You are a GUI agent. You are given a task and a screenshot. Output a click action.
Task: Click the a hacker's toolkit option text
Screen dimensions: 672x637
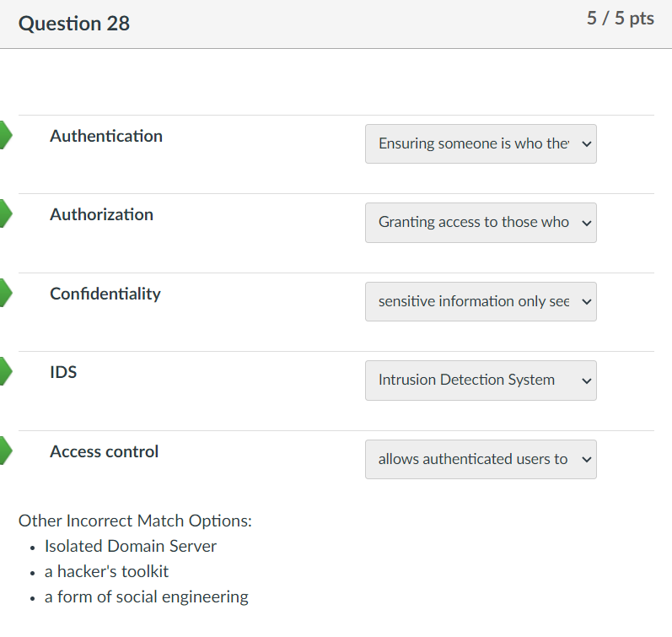(107, 571)
